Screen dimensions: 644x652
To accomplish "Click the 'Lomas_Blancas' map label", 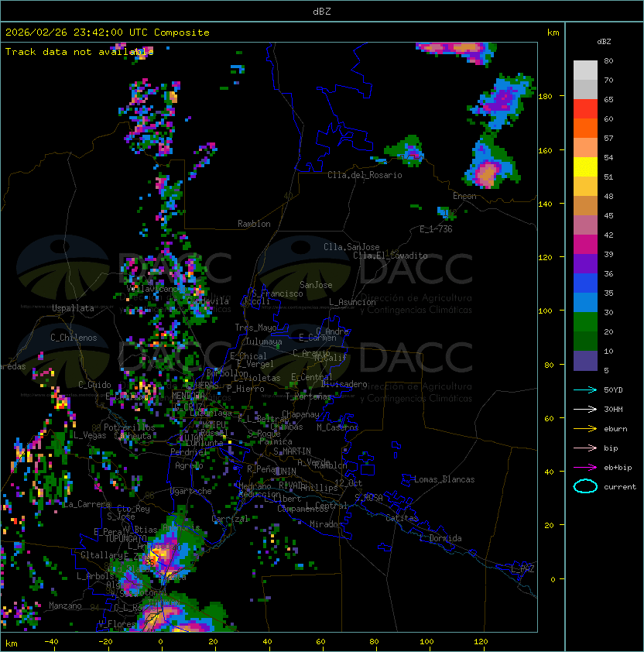I will (x=444, y=479).
